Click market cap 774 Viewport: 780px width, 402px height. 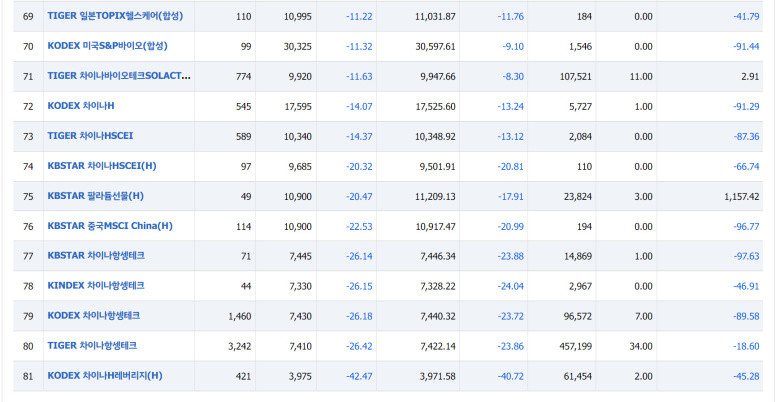point(243,77)
